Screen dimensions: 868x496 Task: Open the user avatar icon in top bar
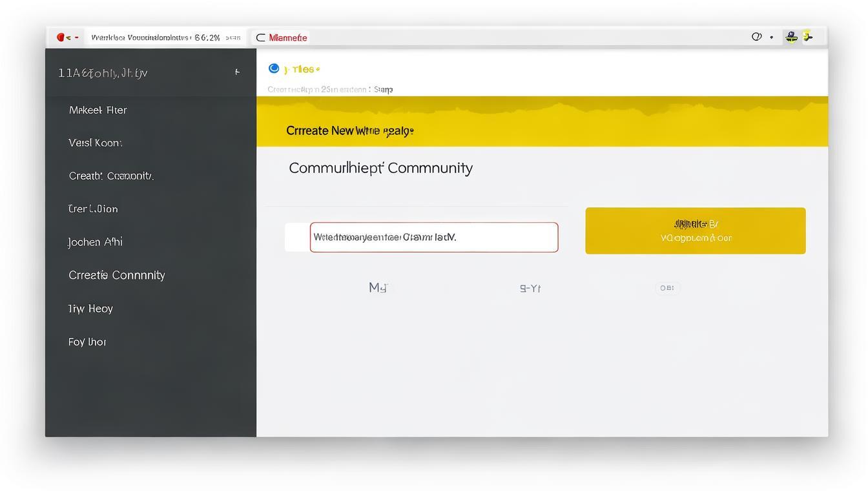point(791,37)
